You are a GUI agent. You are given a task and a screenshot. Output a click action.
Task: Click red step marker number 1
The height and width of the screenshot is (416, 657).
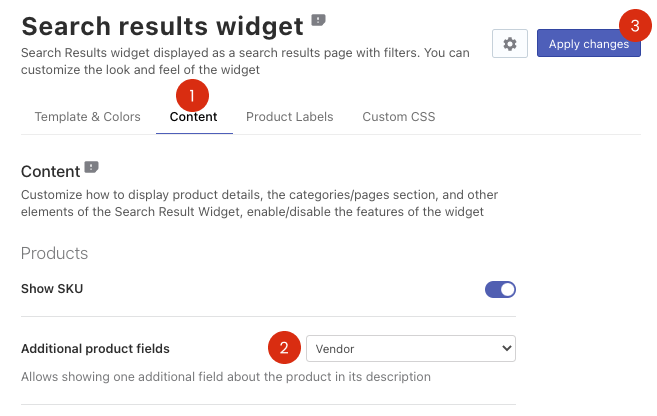pos(192,96)
